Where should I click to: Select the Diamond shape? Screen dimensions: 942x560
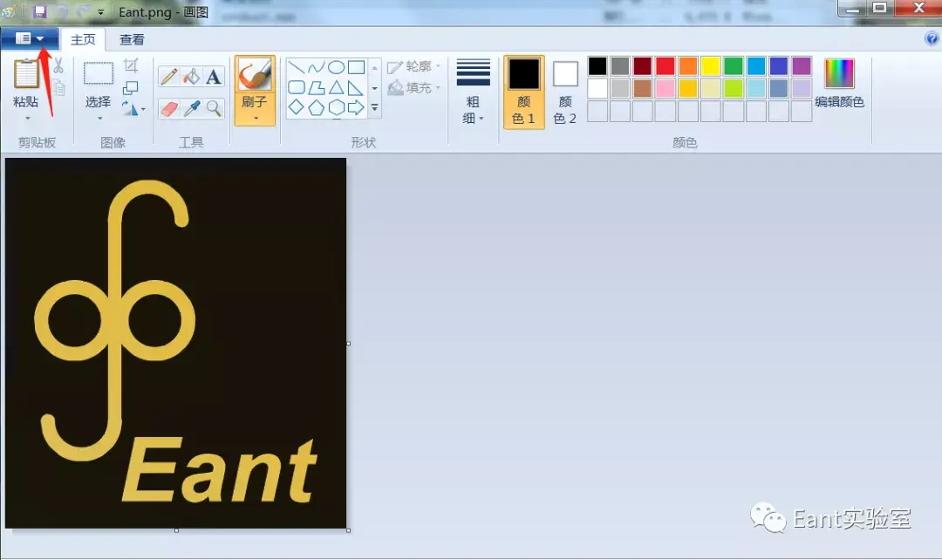[x=297, y=107]
